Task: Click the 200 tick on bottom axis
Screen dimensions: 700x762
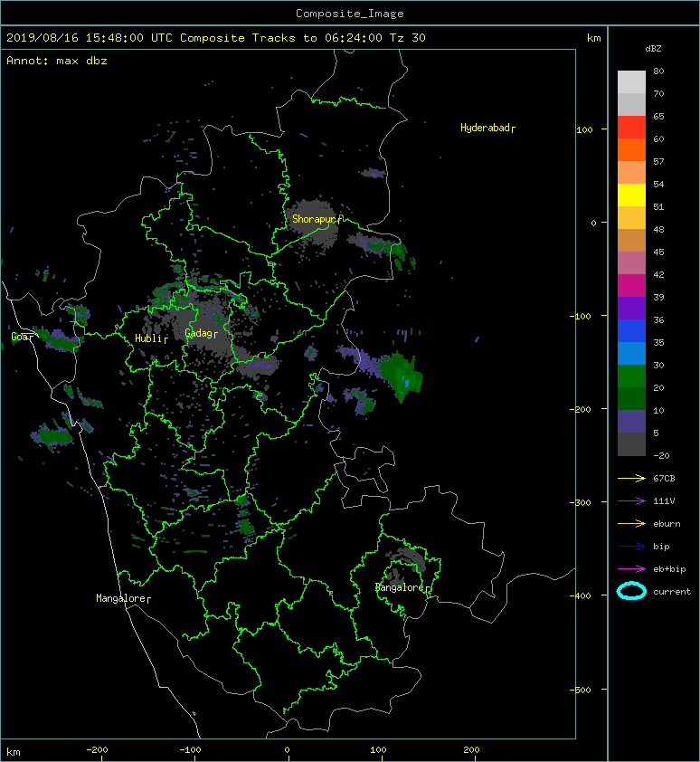Action: 471,750
